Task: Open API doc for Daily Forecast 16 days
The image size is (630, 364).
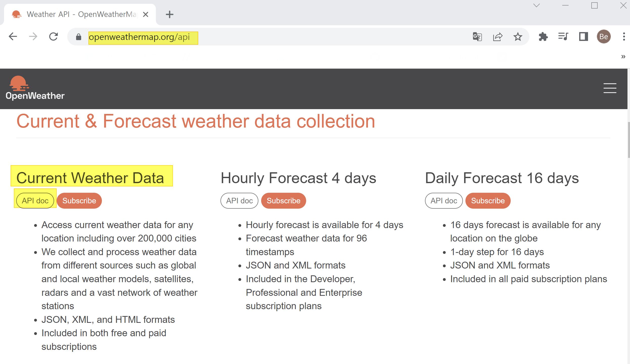Action: pos(444,201)
